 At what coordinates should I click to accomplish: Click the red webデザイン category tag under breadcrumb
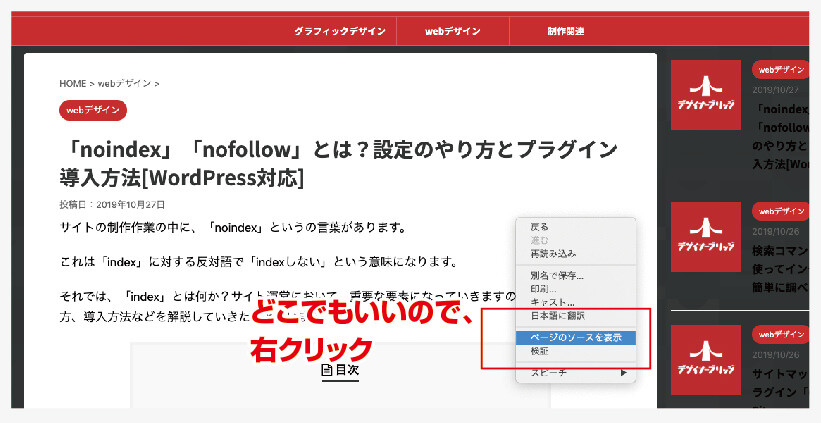pos(93,110)
